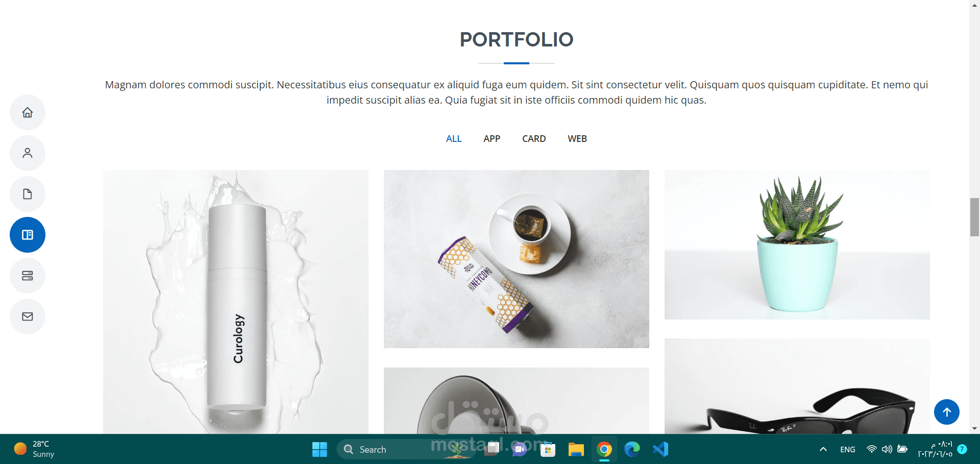Click the page vertical scrollbar thumb

click(x=974, y=217)
